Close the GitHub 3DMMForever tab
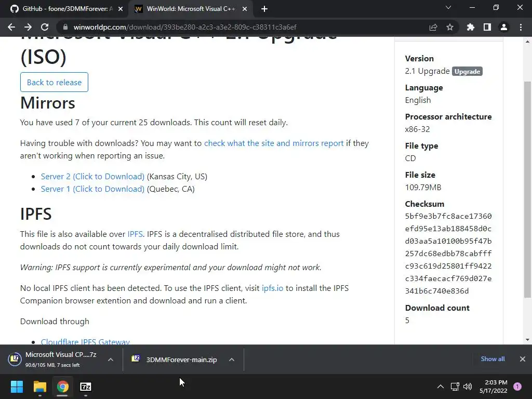The image size is (532, 399). coord(121,9)
